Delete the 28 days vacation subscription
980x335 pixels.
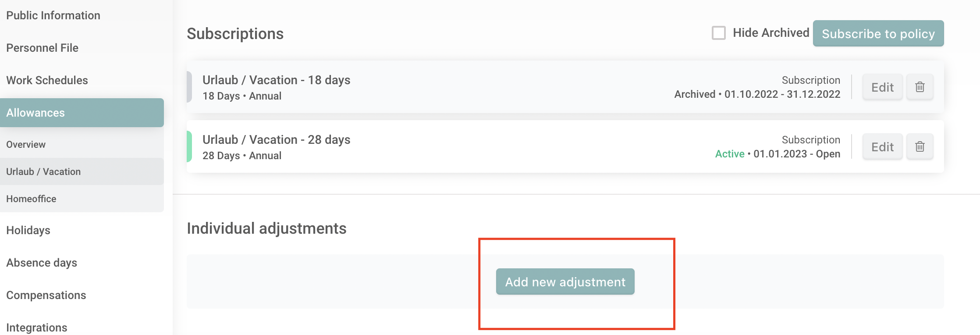point(920,146)
